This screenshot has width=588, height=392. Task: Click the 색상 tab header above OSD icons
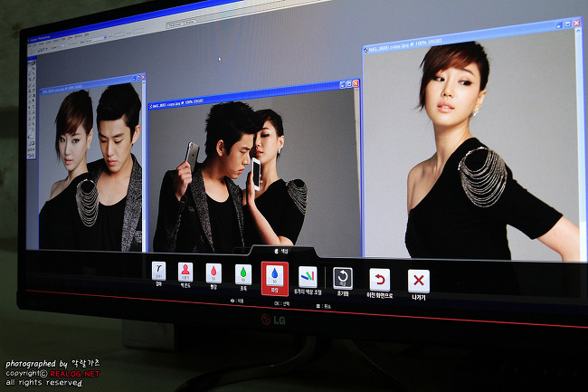pos(281,251)
